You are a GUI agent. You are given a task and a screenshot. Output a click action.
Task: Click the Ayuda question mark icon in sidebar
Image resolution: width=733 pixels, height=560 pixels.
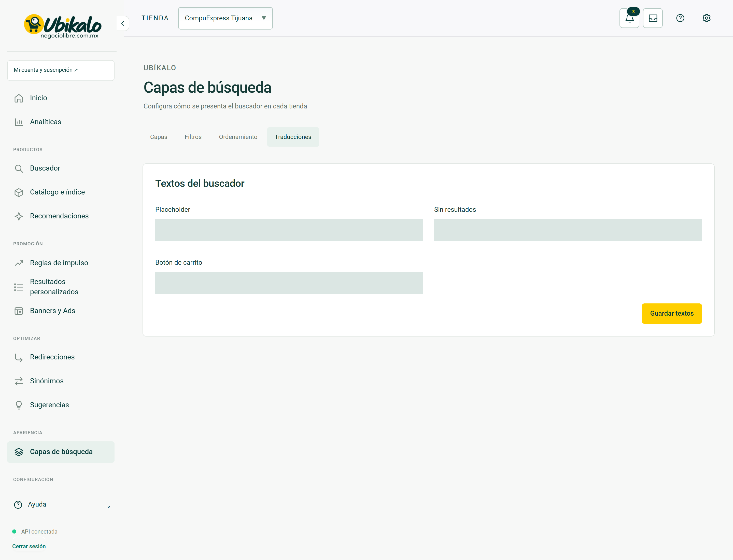point(18,505)
